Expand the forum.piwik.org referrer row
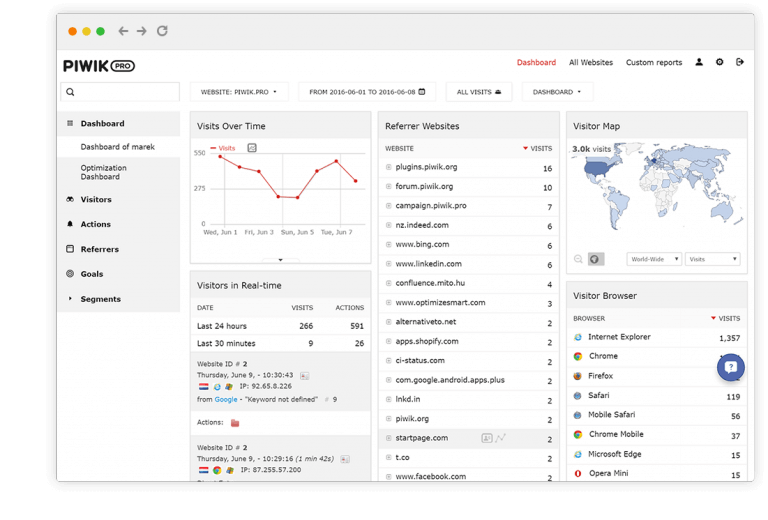The image size is (768, 520). click(389, 186)
